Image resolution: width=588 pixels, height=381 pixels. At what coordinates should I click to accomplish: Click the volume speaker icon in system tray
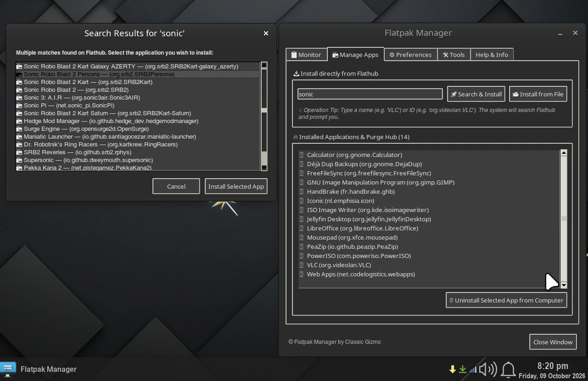(488, 369)
